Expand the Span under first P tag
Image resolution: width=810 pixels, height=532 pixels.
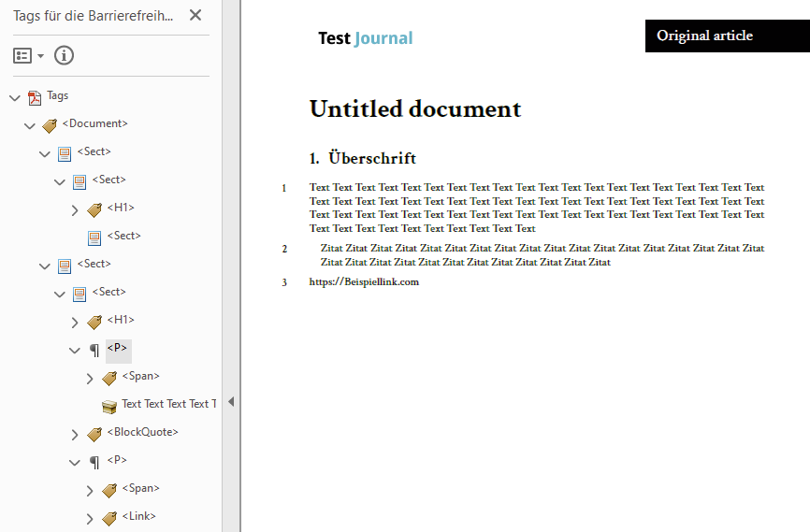90,378
